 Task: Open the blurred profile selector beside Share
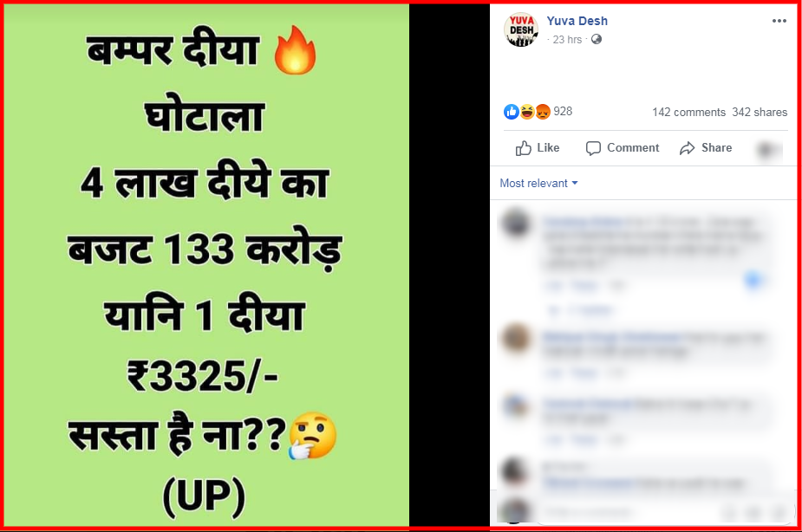769,150
